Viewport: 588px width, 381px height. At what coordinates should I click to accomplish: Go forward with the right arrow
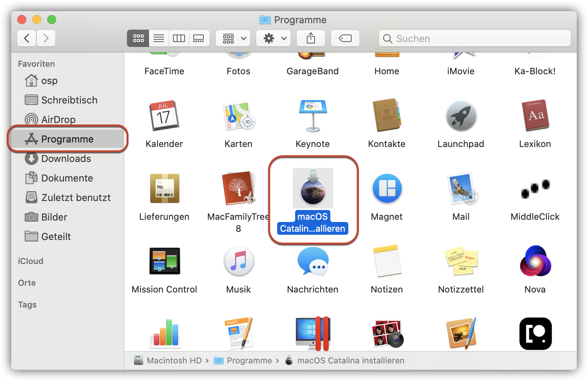tap(46, 38)
